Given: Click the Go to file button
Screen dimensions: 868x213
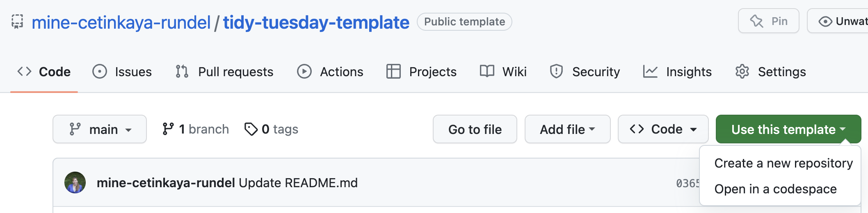Looking at the screenshot, I should (475, 129).
